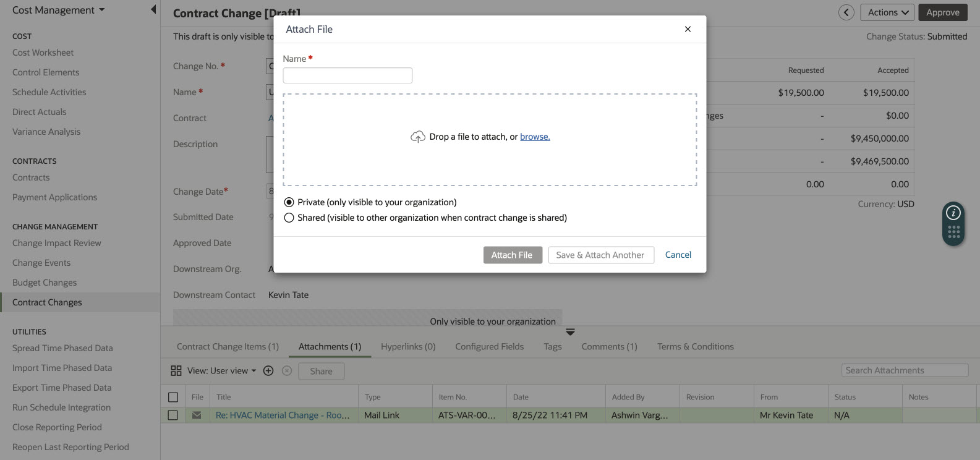Screen dimensions: 980x460
Task: Click the mail link envelope icon
Action: 197,415
